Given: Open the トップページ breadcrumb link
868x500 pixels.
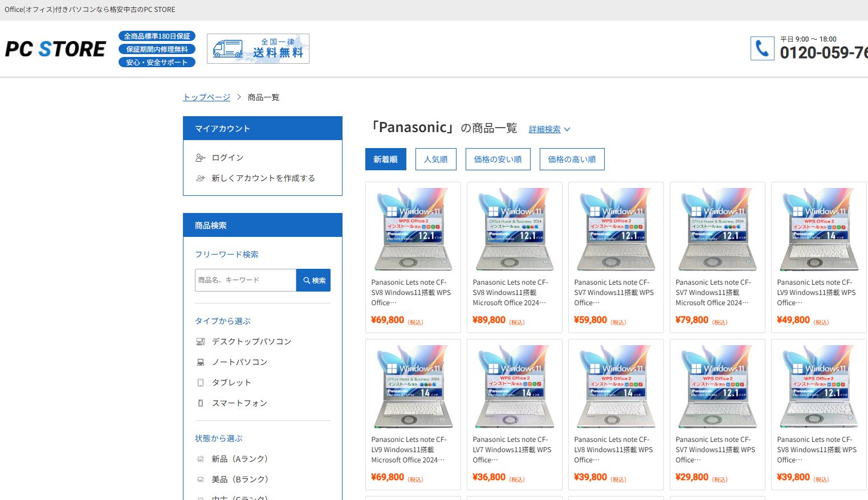Looking at the screenshot, I should (207, 97).
